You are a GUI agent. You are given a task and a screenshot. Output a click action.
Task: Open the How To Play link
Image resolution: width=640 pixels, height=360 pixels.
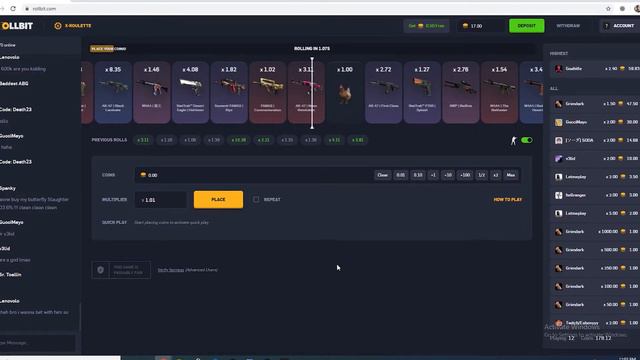[508, 200]
